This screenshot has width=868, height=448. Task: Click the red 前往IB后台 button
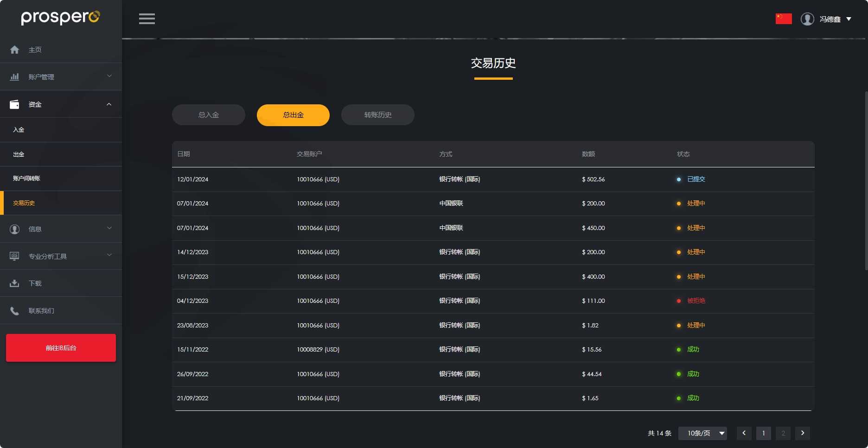pyautogui.click(x=61, y=348)
